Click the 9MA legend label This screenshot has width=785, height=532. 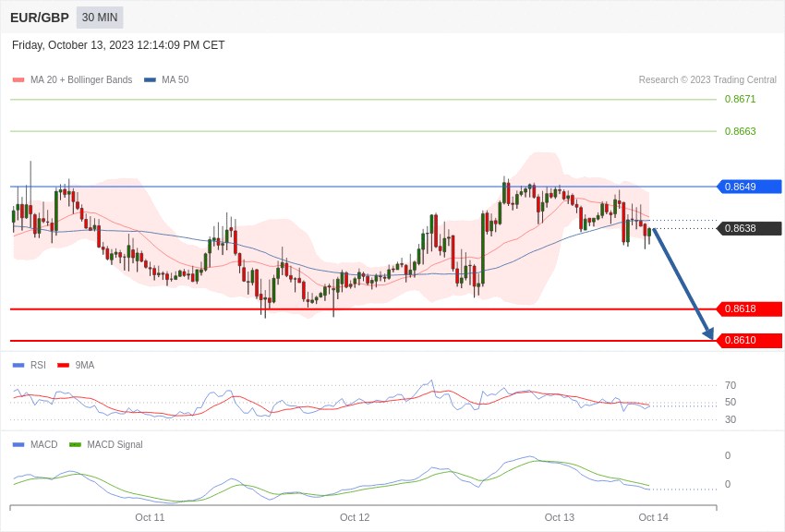pos(85,366)
